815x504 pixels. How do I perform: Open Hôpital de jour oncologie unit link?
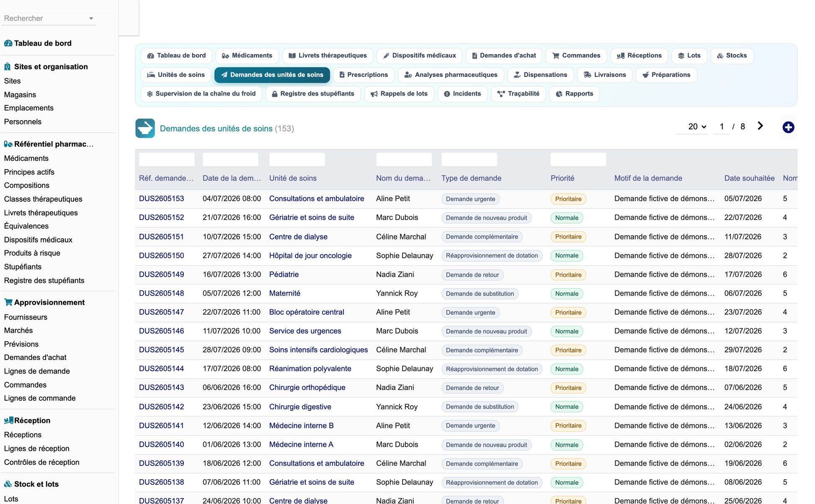click(310, 256)
